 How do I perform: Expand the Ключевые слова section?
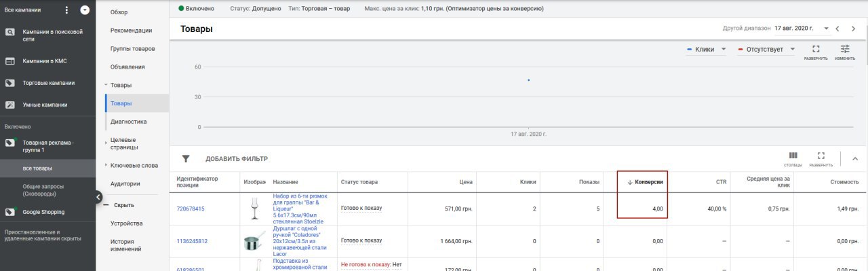pos(106,165)
